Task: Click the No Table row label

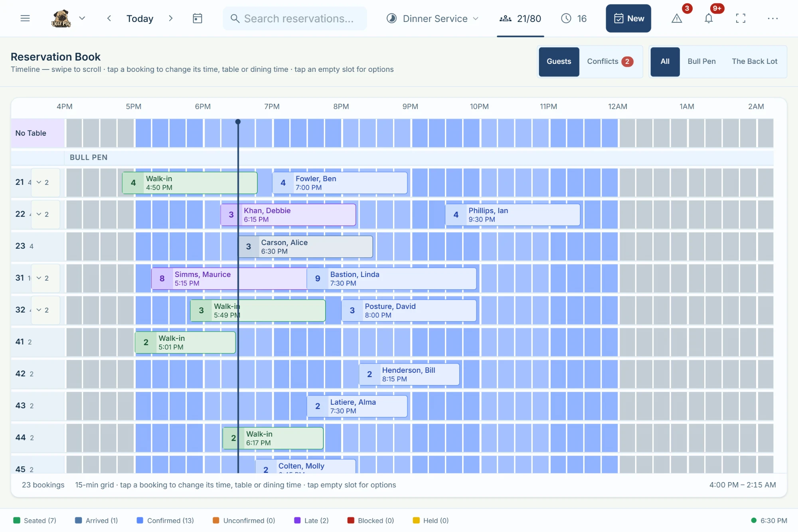Action: pos(38,133)
